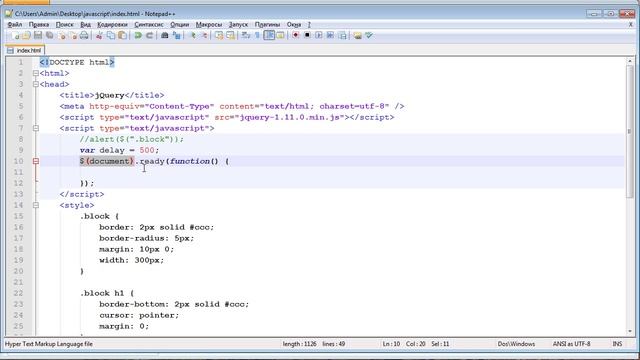Screen dimensions: 640x360
Task: Open Replace using the toolbar Replace icon
Action: point(176,36)
